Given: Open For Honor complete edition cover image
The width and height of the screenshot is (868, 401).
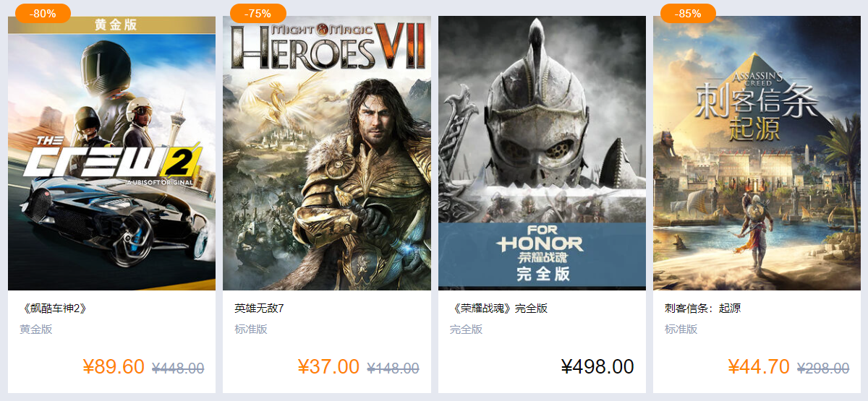Looking at the screenshot, I should 542,153.
